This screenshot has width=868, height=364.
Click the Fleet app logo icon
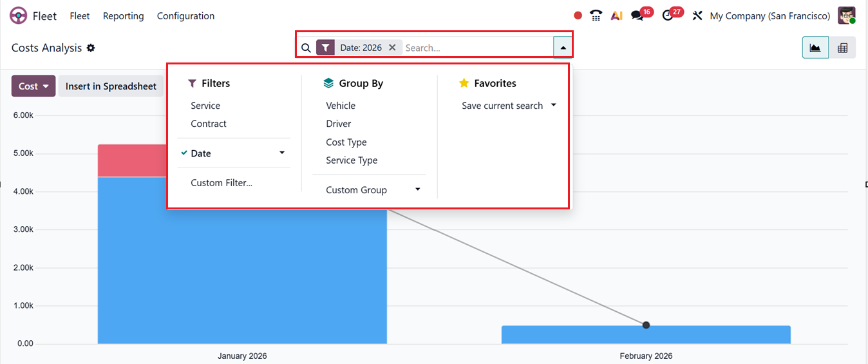click(x=19, y=16)
